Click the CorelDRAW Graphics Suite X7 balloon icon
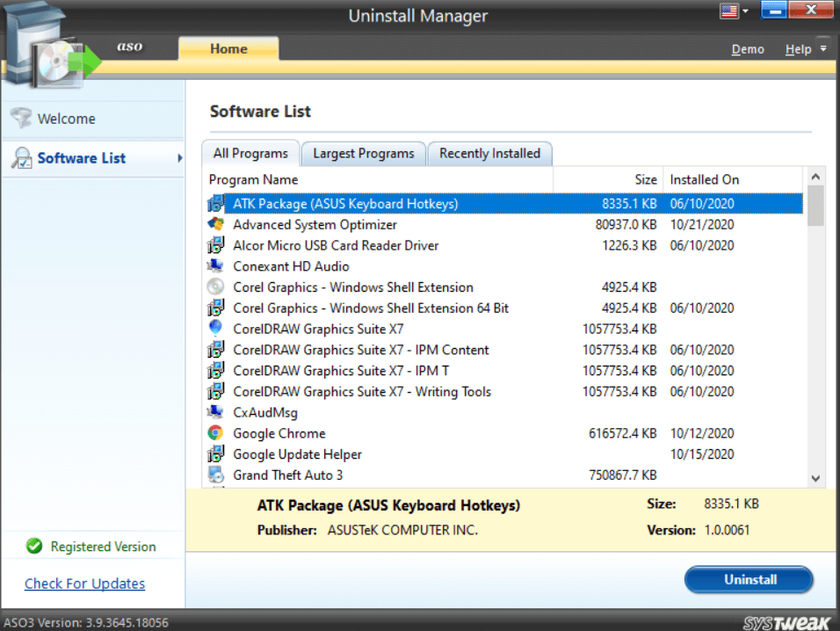This screenshot has height=631, width=840. pyautogui.click(x=215, y=329)
